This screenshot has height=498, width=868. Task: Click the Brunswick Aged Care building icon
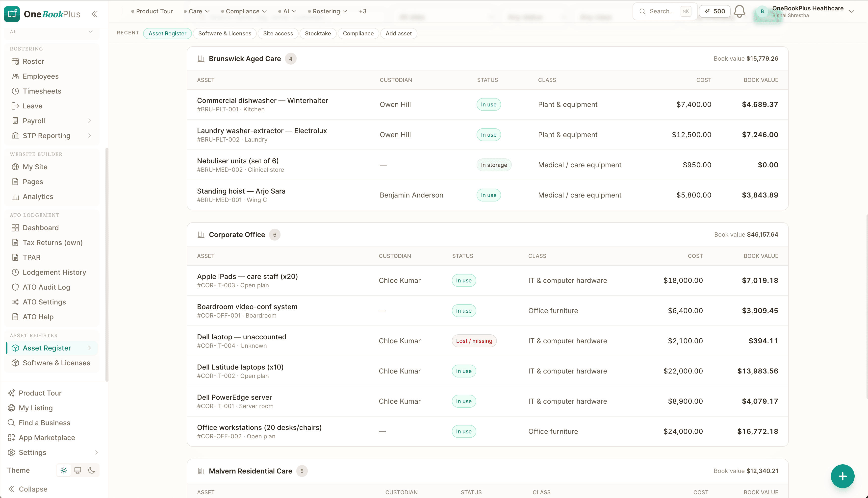(201, 59)
